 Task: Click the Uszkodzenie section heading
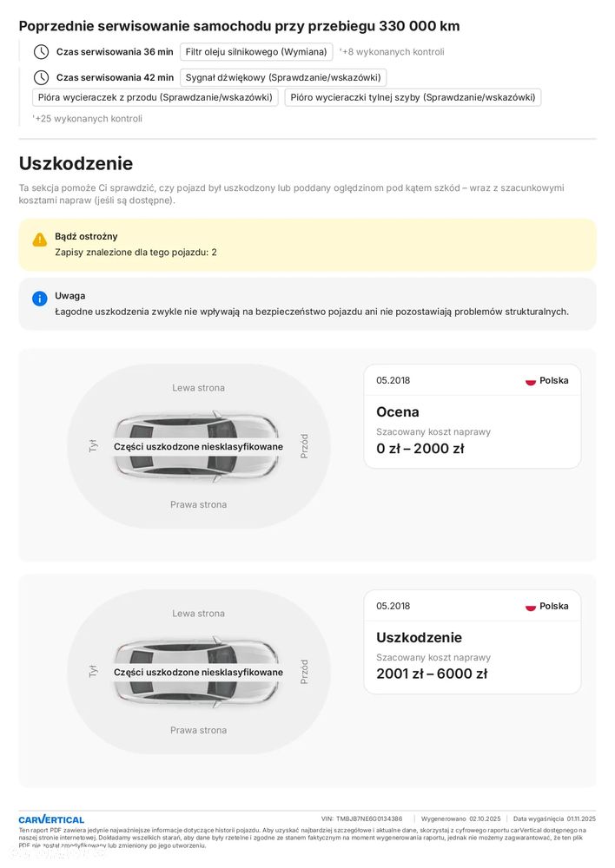(76, 163)
